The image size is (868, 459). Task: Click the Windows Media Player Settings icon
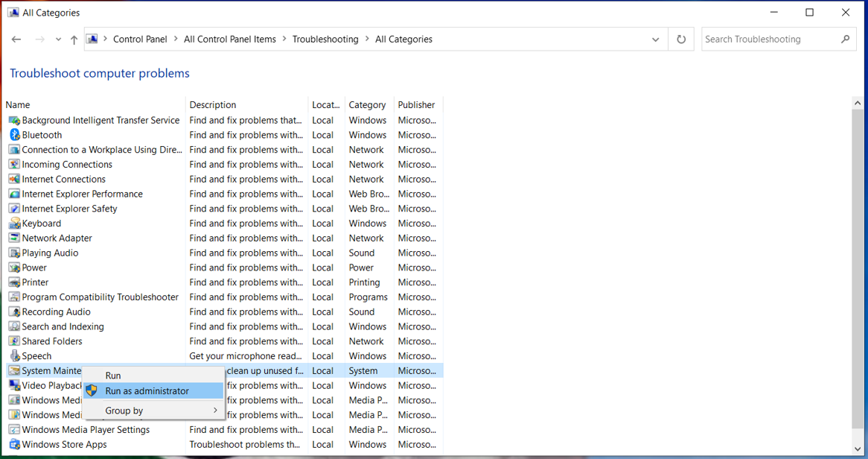pyautogui.click(x=15, y=430)
